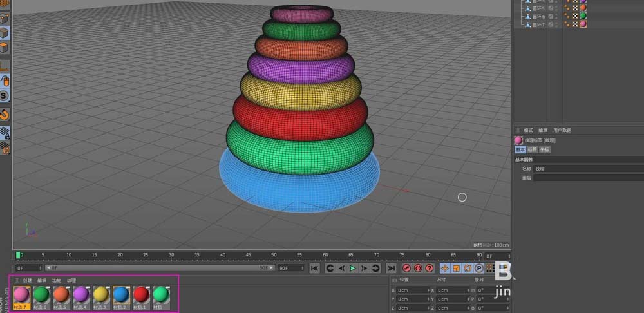Jump to the end of animation

(x=392, y=268)
